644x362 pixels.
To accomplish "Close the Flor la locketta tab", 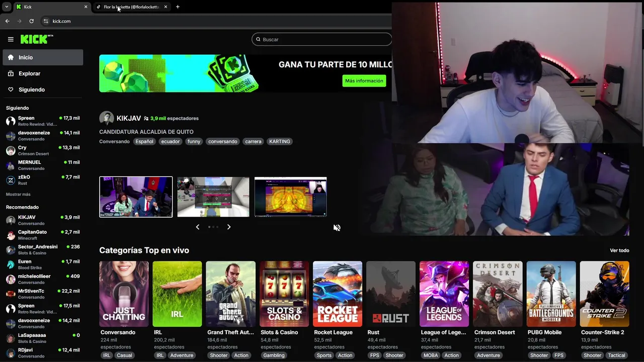I will coord(166,7).
